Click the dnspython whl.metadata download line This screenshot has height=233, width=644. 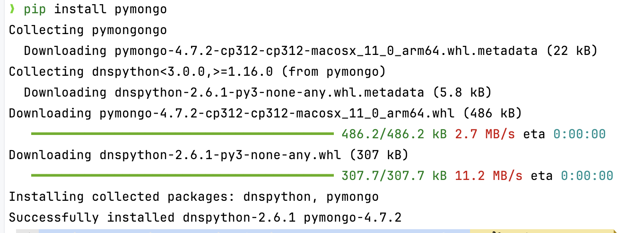pyautogui.click(x=258, y=92)
